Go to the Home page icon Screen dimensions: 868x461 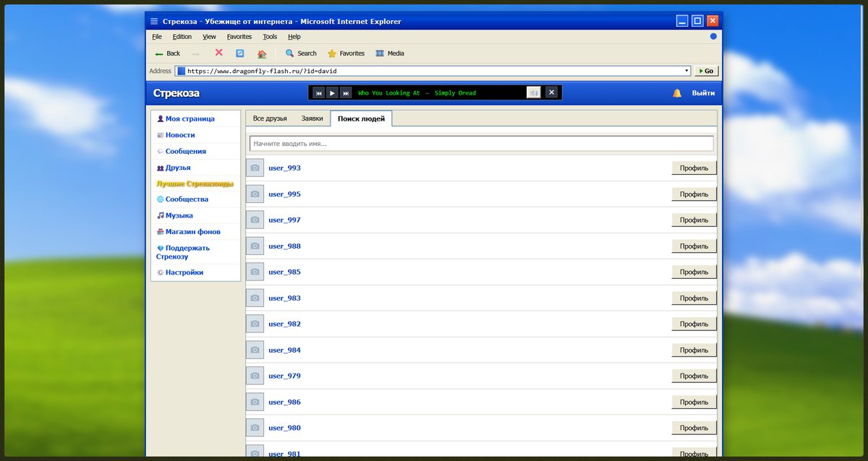point(262,53)
